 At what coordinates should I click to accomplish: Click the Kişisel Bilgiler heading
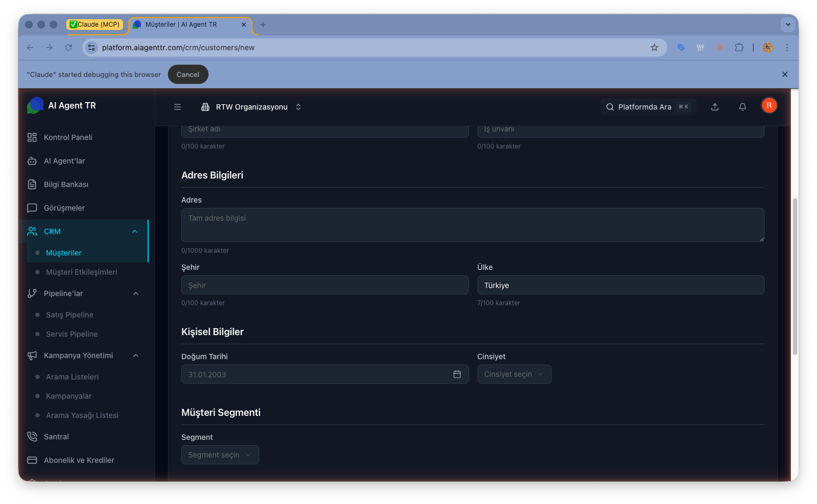point(212,332)
